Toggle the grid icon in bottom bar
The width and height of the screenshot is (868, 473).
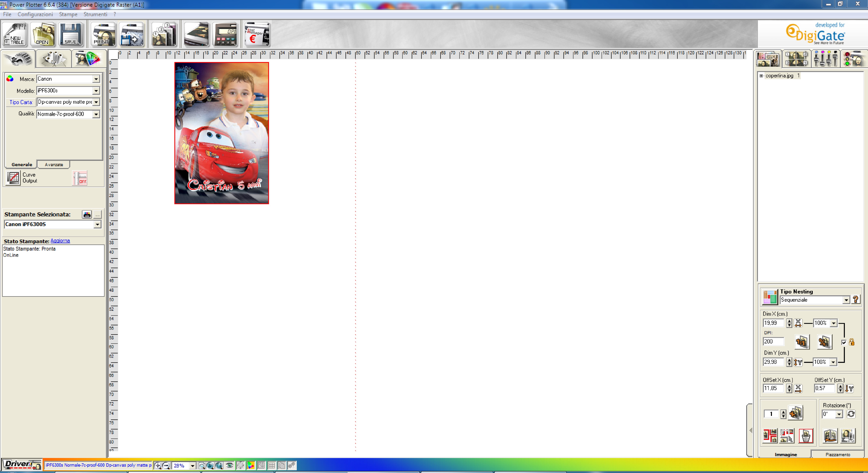coord(272,466)
